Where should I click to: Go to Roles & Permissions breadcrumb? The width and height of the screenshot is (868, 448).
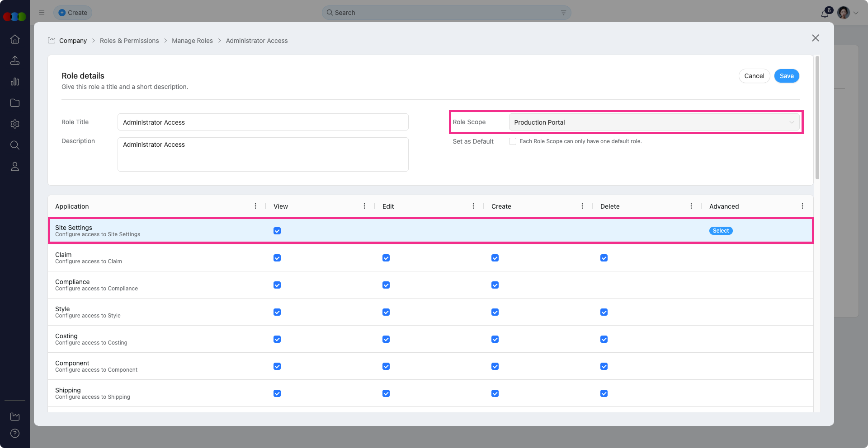(x=129, y=41)
